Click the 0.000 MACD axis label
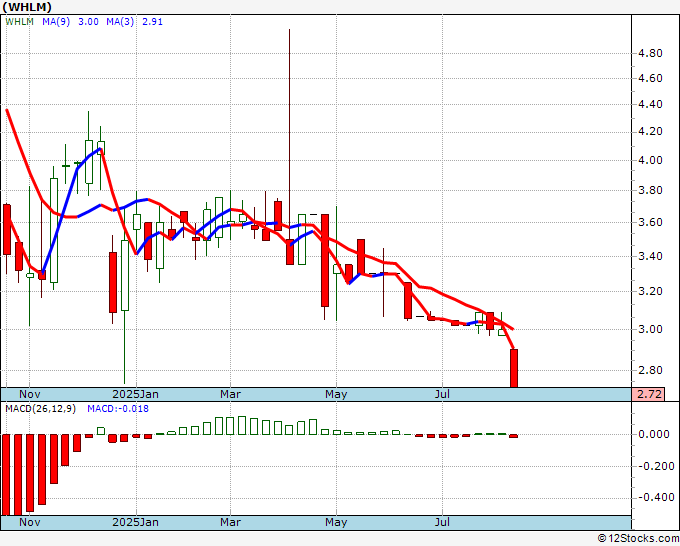This screenshot has width=680, height=546. (654, 435)
